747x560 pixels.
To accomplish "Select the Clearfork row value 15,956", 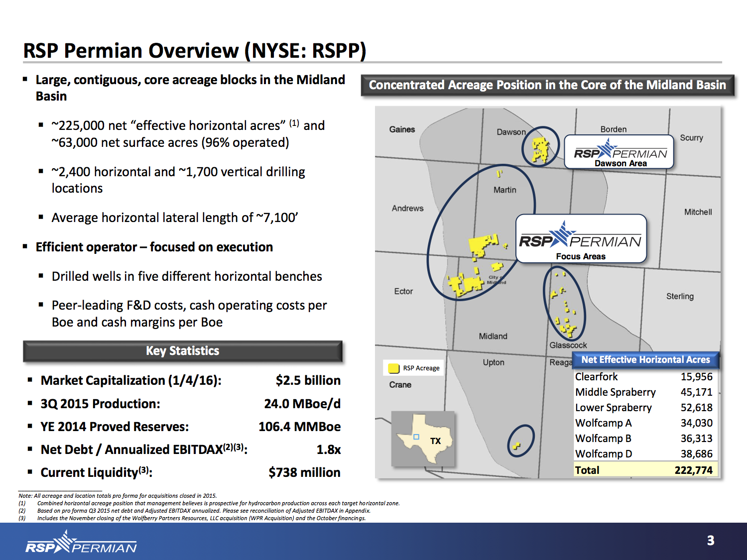I will 696,377.
